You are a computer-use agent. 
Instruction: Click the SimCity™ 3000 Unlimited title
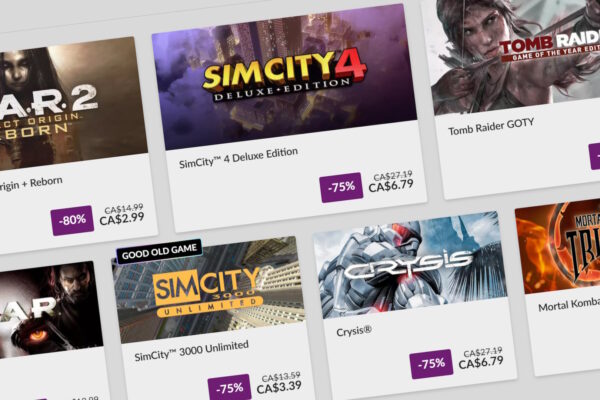tap(191, 347)
